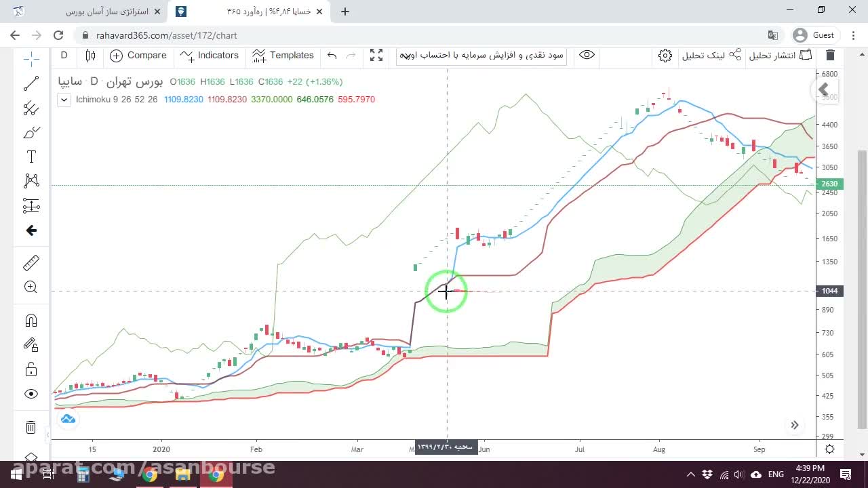Select the trend line drawing tool
Screen dimensions: 868x488
click(x=31, y=83)
